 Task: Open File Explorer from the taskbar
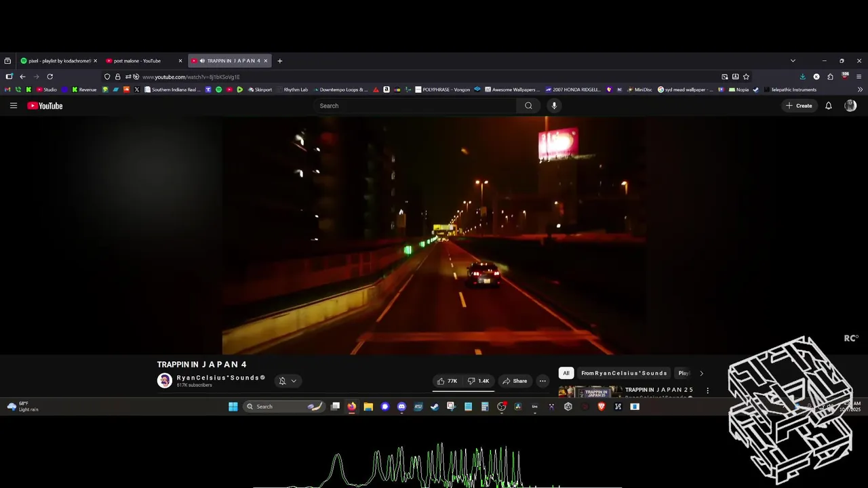coord(368,407)
